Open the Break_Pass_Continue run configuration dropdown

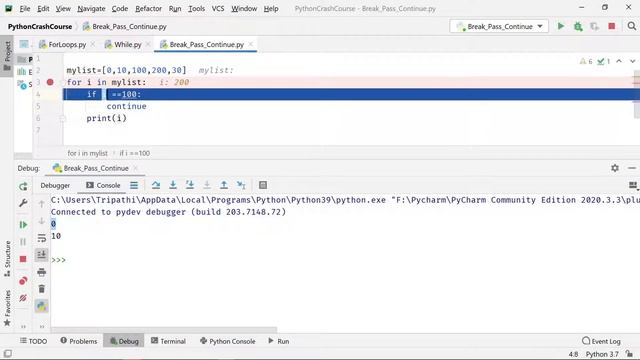(498, 26)
